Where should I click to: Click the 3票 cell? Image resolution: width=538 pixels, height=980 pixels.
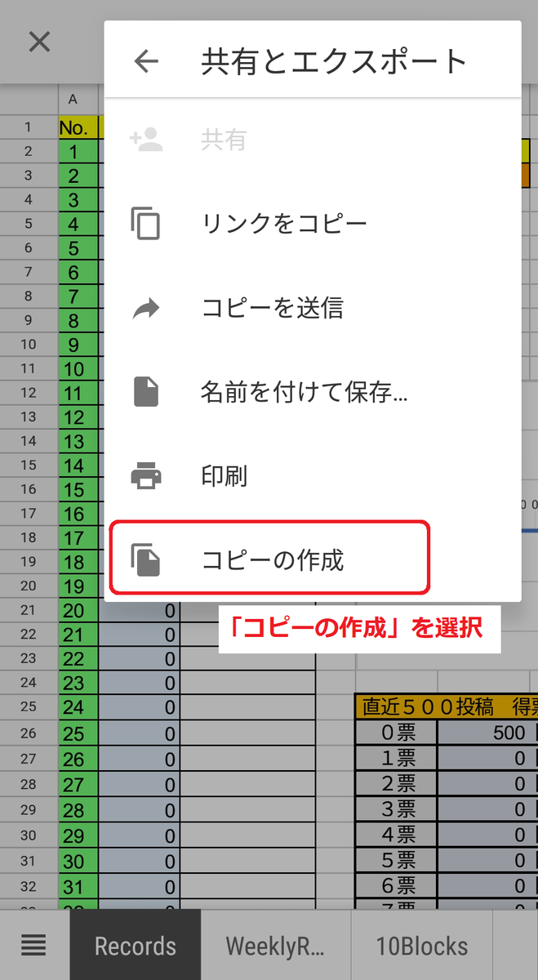coord(397,809)
